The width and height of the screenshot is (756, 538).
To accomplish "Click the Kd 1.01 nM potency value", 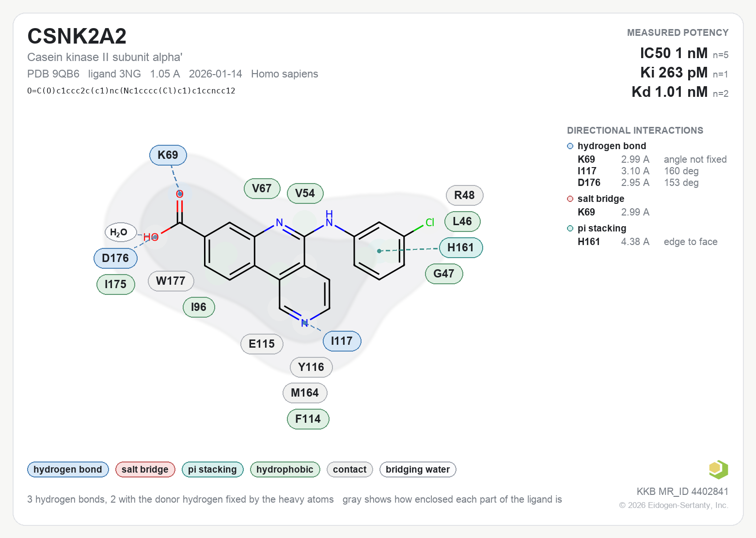I will tap(669, 92).
